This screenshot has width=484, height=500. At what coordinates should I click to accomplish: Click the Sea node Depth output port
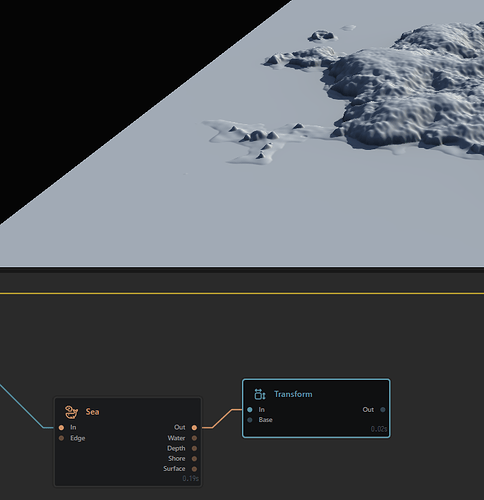pyautogui.click(x=194, y=448)
